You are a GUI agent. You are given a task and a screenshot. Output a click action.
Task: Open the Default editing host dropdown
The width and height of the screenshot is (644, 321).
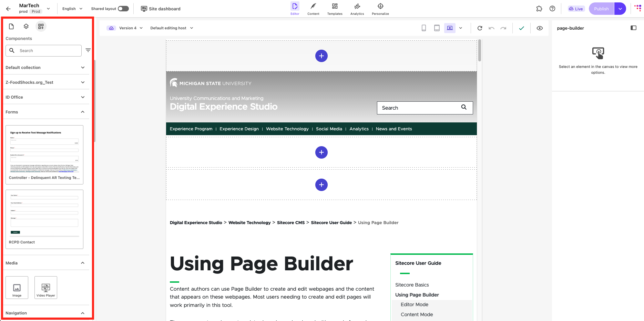point(172,28)
